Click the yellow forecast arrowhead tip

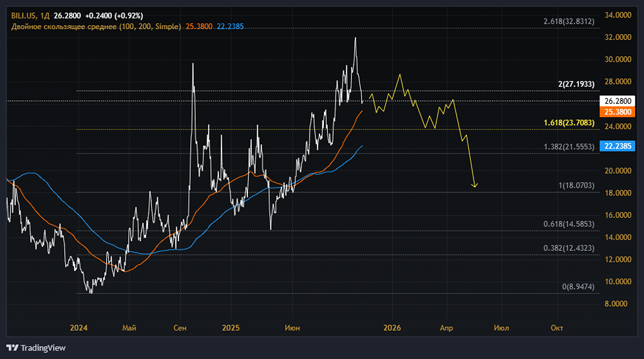(x=475, y=187)
